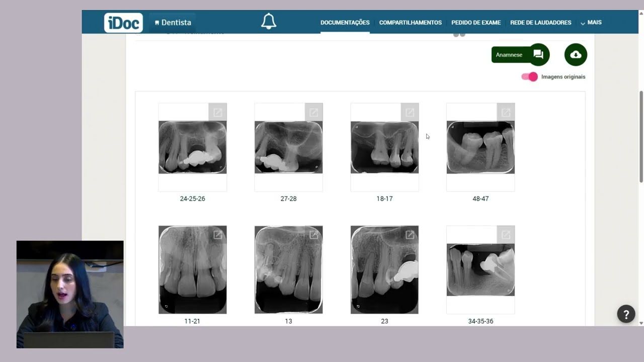644x362 pixels.
Task: Switch to the Documentações tab
Action: point(345,23)
